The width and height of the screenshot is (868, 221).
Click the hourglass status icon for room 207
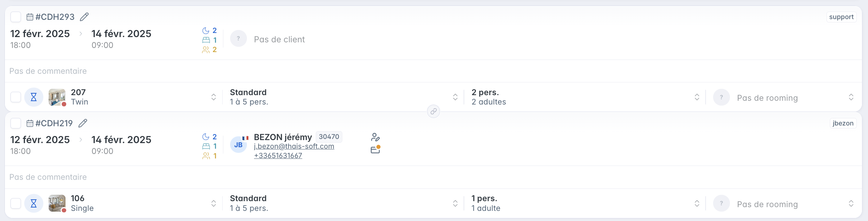point(34,97)
